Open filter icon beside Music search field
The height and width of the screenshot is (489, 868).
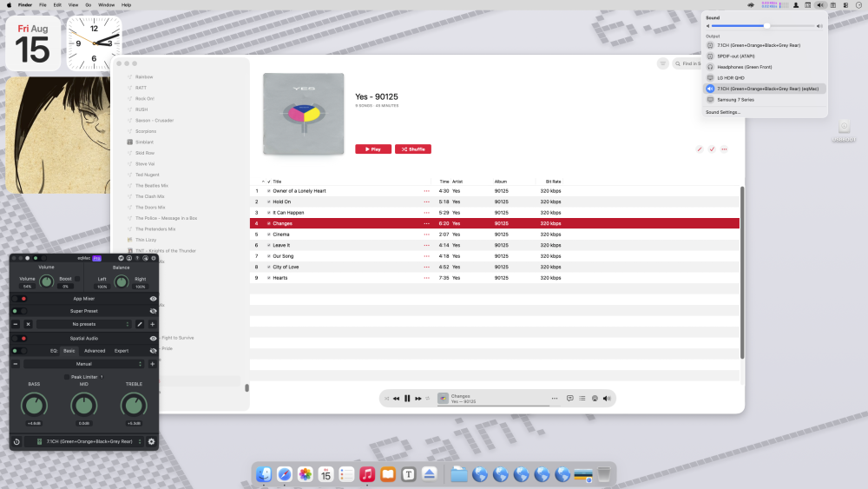coord(662,63)
